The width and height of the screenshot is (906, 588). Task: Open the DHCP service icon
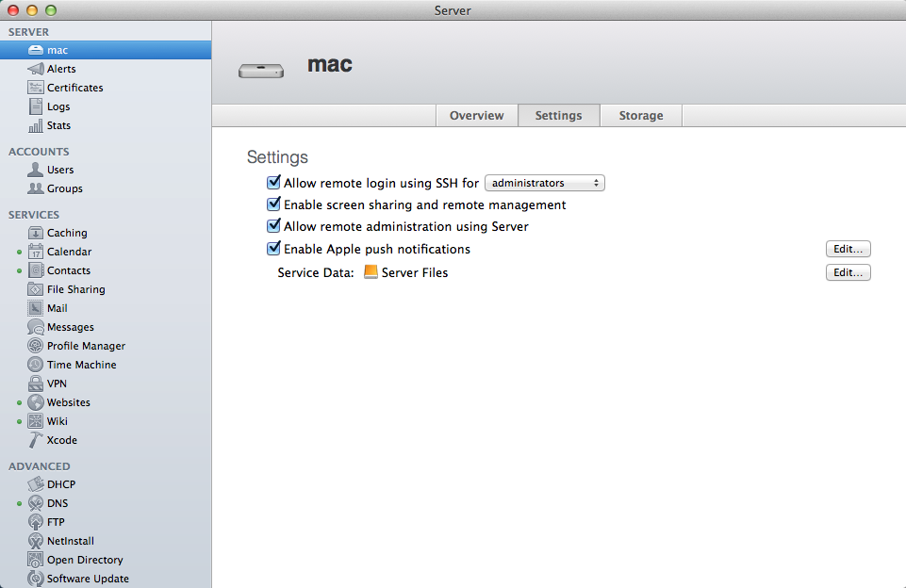tap(36, 484)
